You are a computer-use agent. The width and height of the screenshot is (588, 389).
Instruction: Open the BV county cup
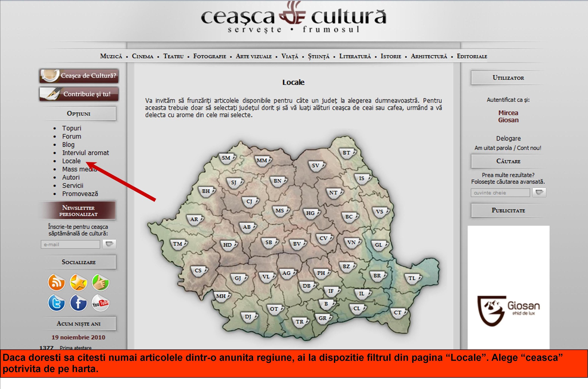point(298,245)
